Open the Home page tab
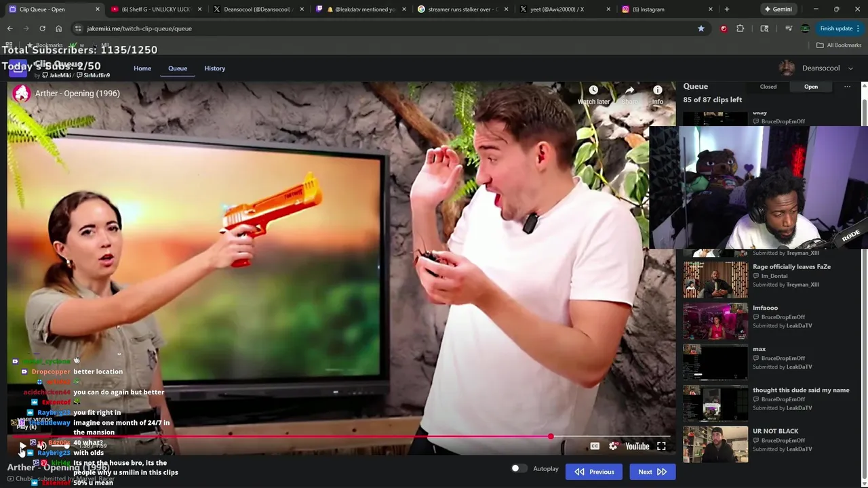 tap(142, 68)
